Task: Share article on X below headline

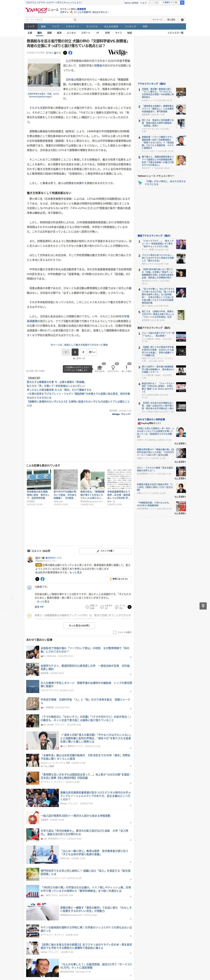Action: (65, 53)
